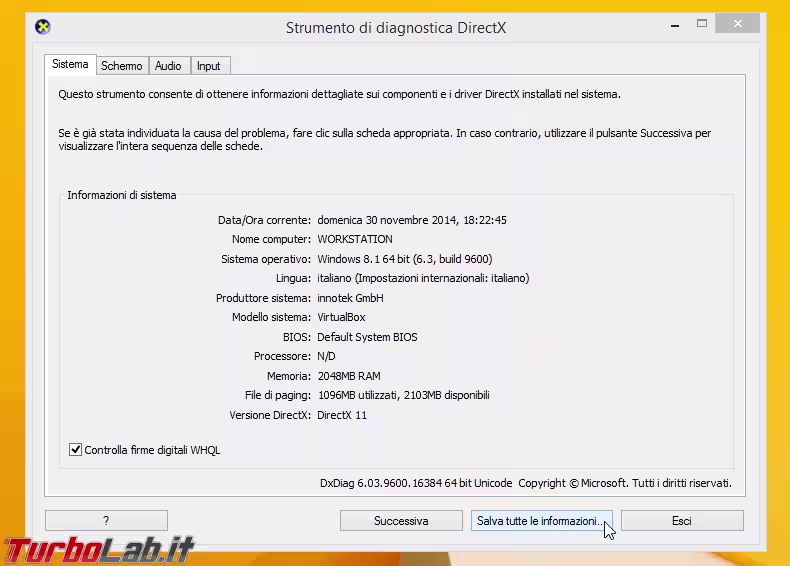Click the Produttore sistema label
This screenshot has width=790, height=566.
tap(264, 298)
